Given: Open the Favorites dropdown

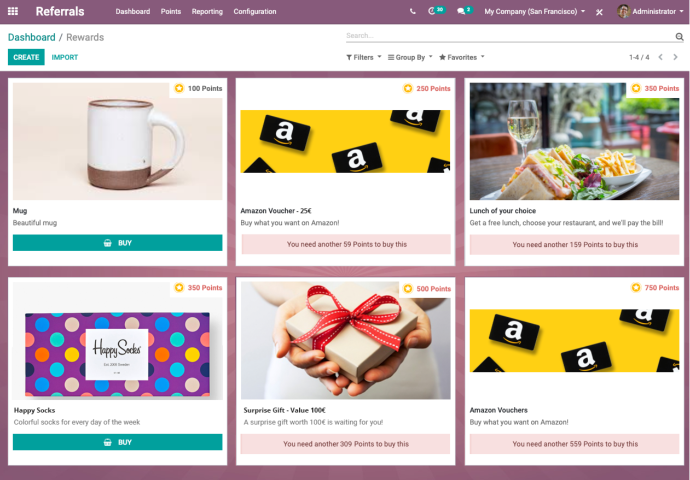Looking at the screenshot, I should click(x=462, y=57).
